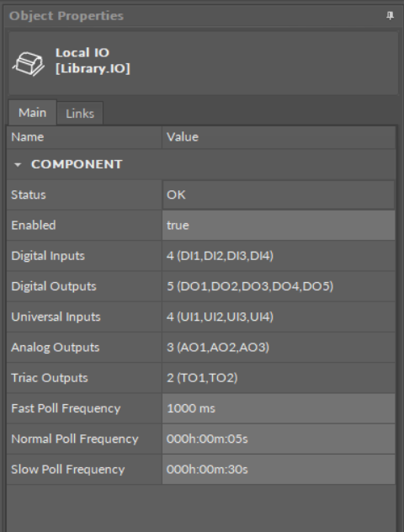The width and height of the screenshot is (404, 532).
Task: Select the Main tab
Action: 32,113
